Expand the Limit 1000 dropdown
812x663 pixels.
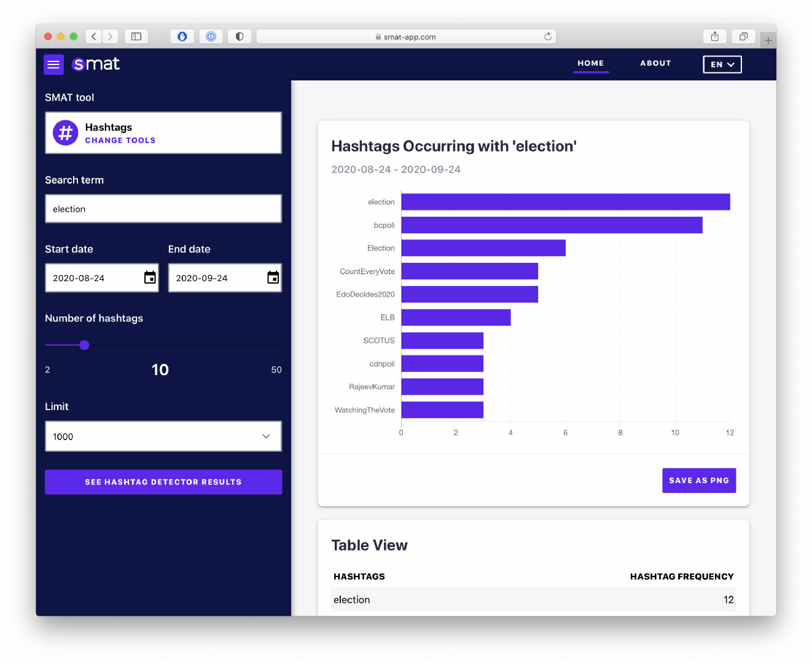click(x=163, y=436)
